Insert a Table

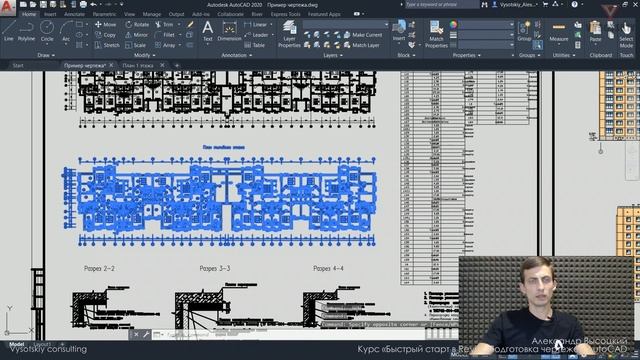[x=255, y=45]
